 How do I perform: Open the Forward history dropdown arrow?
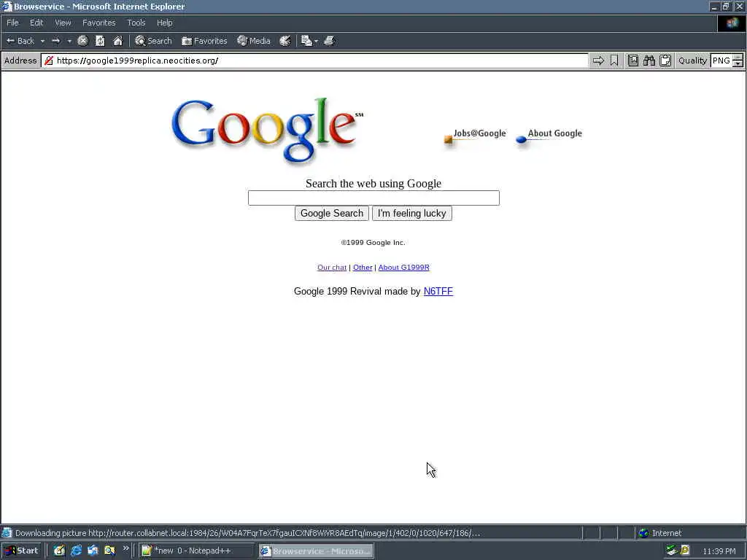coord(69,41)
